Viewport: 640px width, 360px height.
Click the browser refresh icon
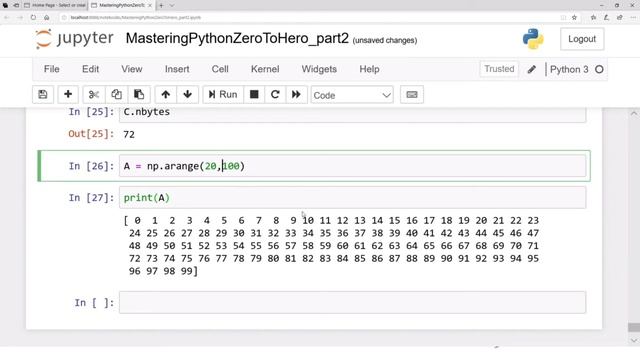33,18
